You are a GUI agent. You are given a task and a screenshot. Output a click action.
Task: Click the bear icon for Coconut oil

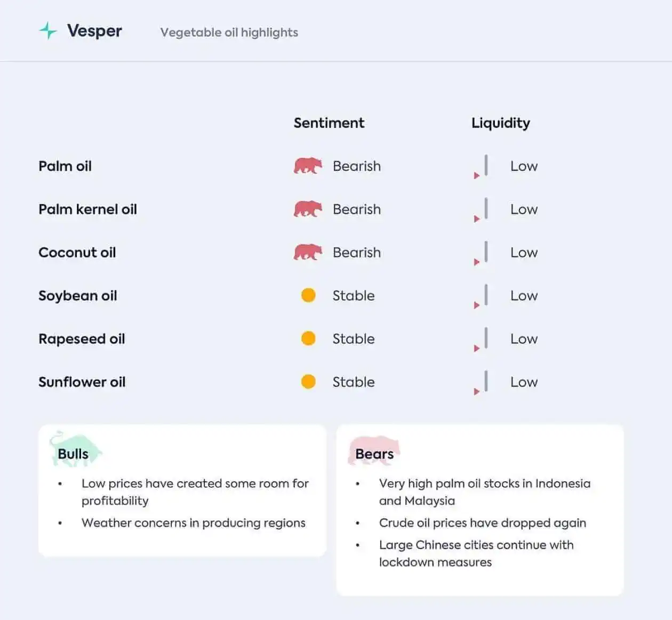point(308,252)
